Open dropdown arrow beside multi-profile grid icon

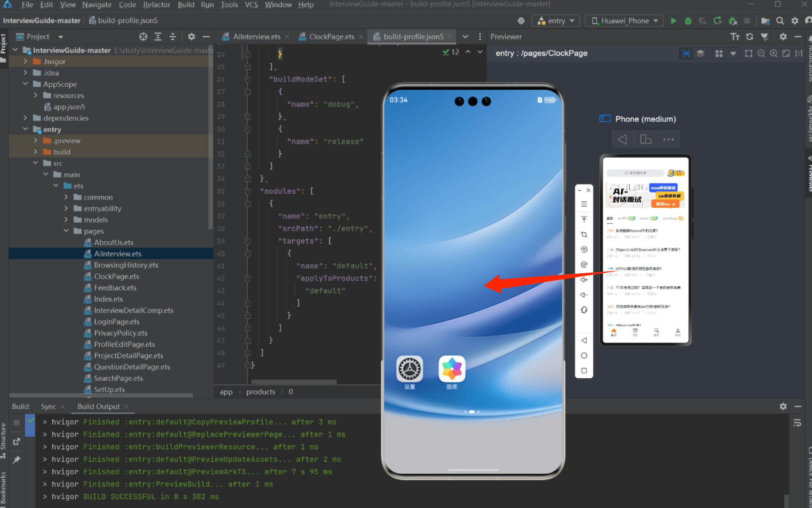pyautogui.click(x=733, y=53)
